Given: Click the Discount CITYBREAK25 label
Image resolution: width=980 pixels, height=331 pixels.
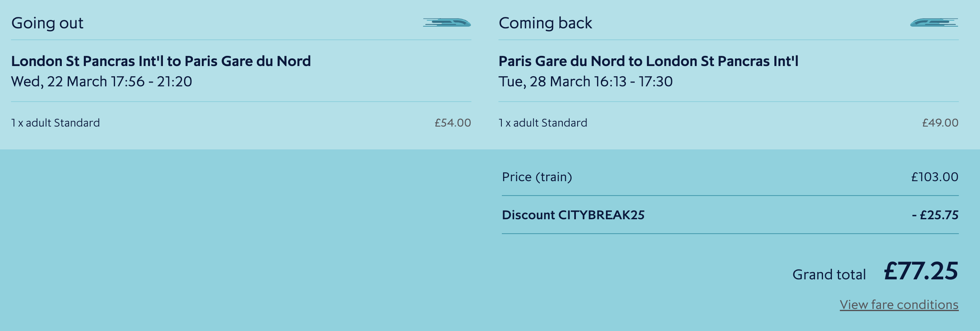Looking at the screenshot, I should click(573, 215).
